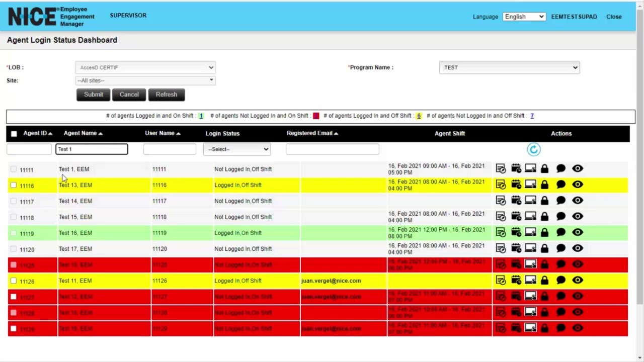This screenshot has height=362, width=644.
Task: Open the Language dropdown set to English
Action: (x=524, y=17)
